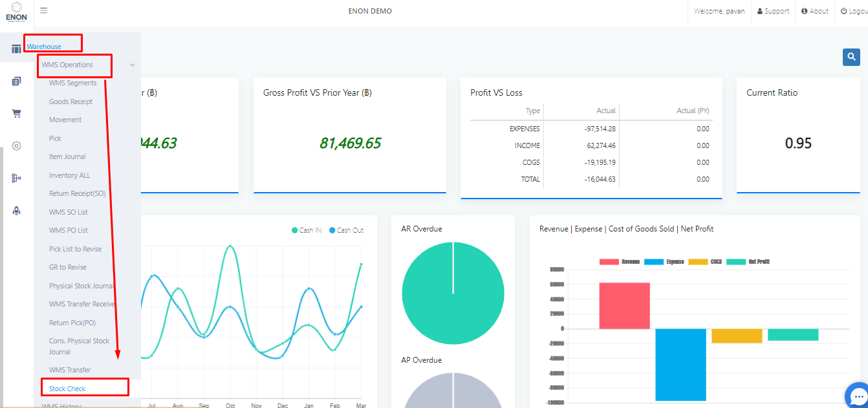Toggle the Cash Out chart legend
Image resolution: width=868 pixels, height=408 pixels.
click(x=346, y=230)
